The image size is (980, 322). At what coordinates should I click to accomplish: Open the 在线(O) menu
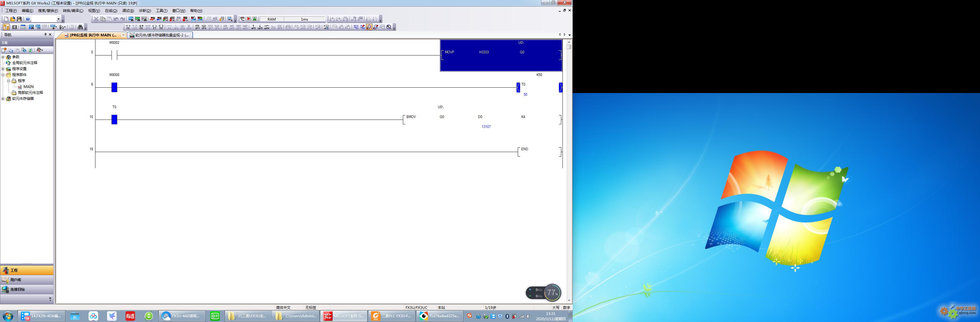pos(111,11)
